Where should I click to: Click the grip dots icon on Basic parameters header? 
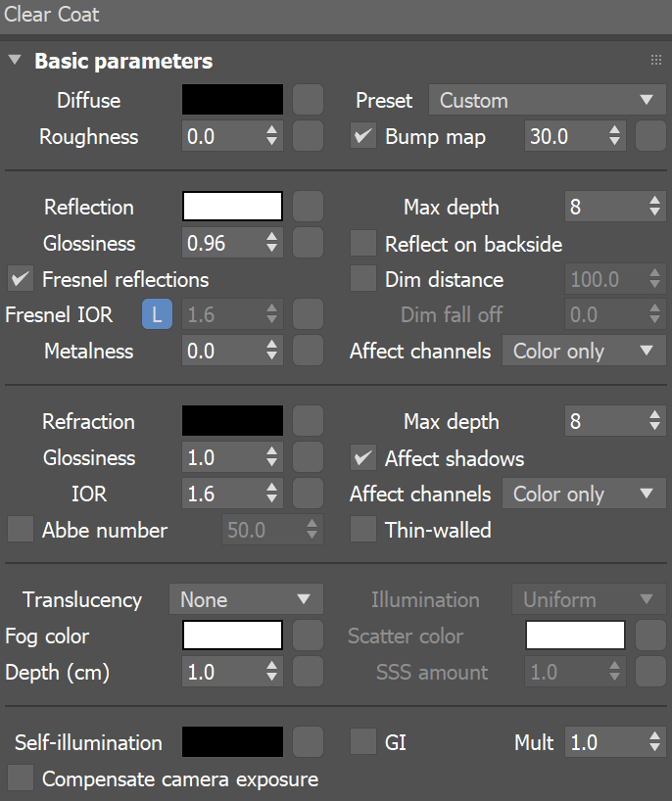(656, 60)
